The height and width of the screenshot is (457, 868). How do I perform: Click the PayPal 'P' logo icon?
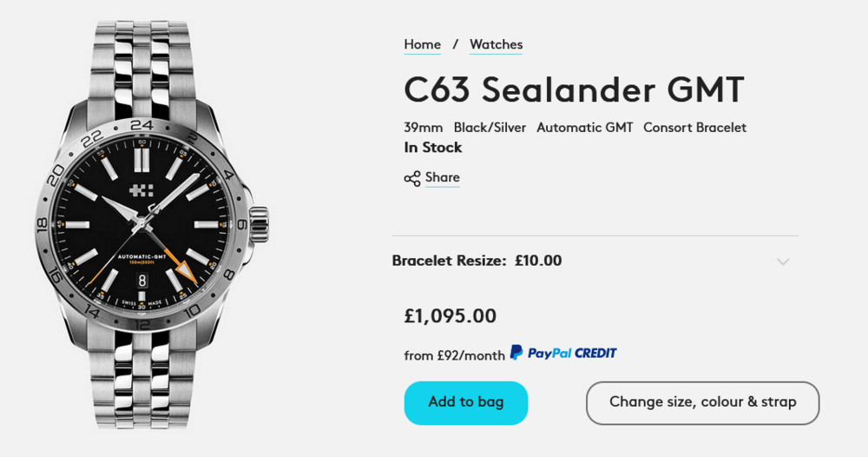(516, 353)
